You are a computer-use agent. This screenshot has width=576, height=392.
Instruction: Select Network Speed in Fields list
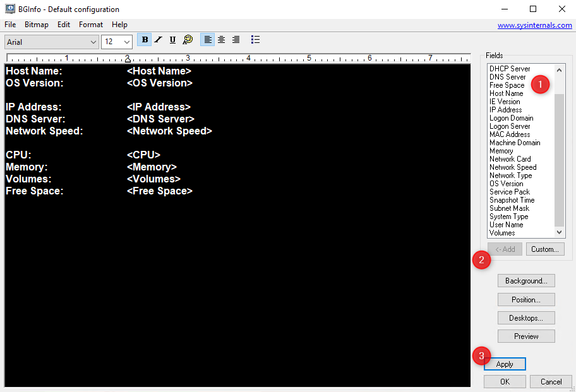(513, 167)
